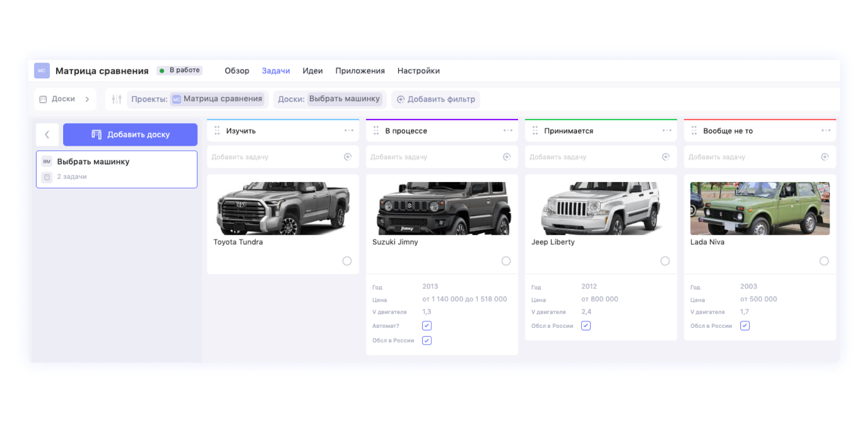This screenshot has width=868, height=421.
Task: Switch to the Идеи tab
Action: pyautogui.click(x=312, y=71)
